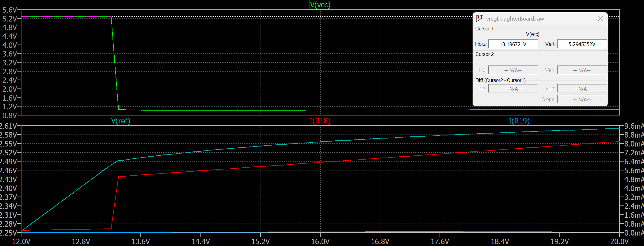Click the LTspice icon in cursor window
This screenshot has width=644, height=246.
click(479, 18)
